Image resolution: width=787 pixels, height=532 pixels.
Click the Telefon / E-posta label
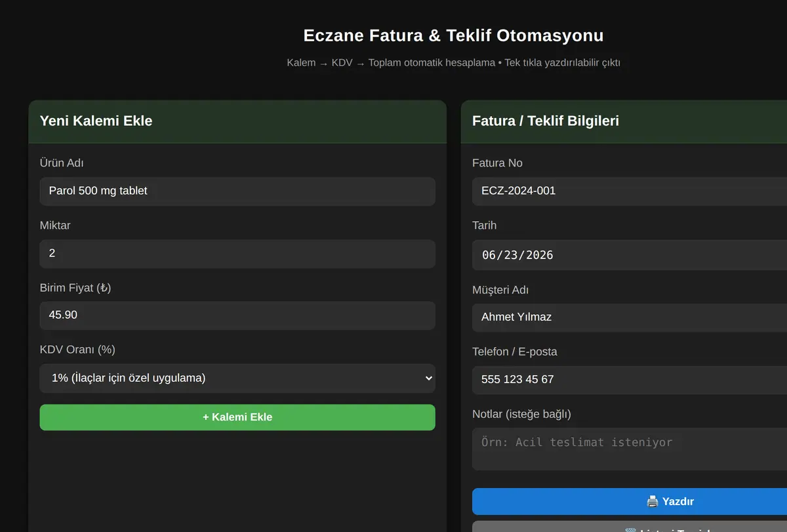[515, 352]
